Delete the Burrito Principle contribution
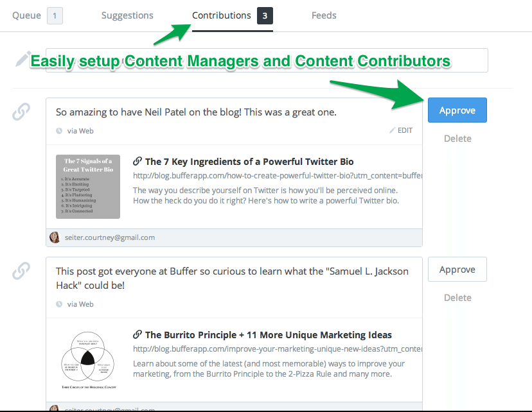This screenshot has width=532, height=412. 457,298
